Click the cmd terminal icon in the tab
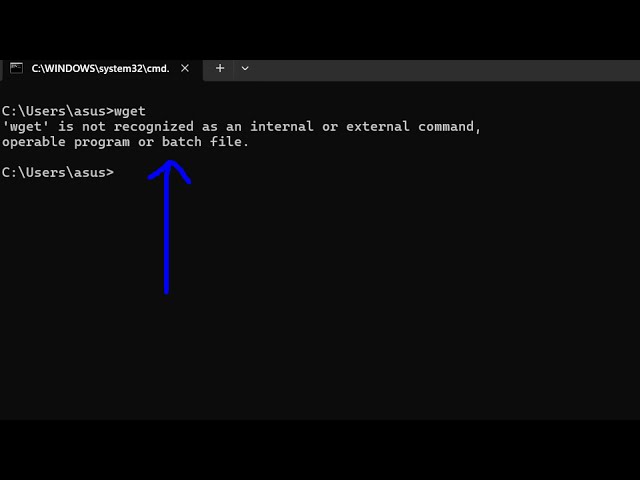The height and width of the screenshot is (480, 640). coord(16,68)
